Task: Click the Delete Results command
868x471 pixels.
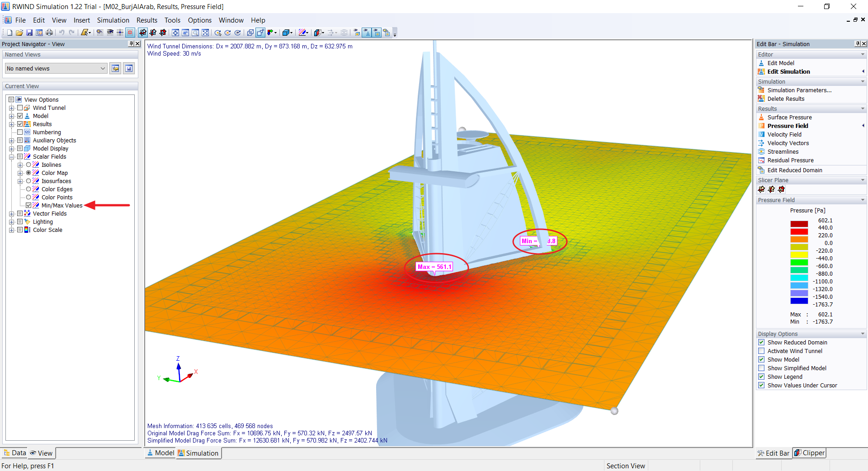Action: click(x=787, y=99)
